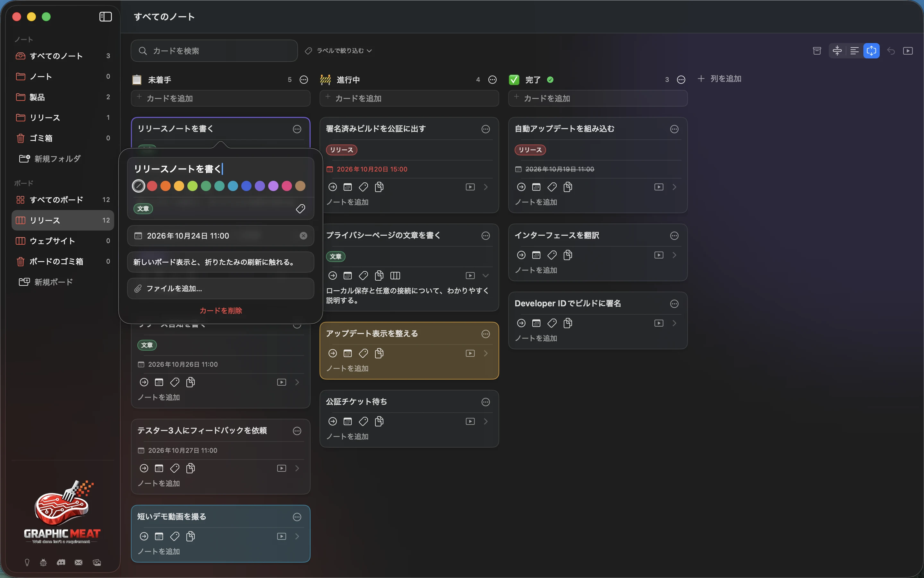Open the archive box icon in toolbar
The image size is (924, 578).
click(x=817, y=51)
